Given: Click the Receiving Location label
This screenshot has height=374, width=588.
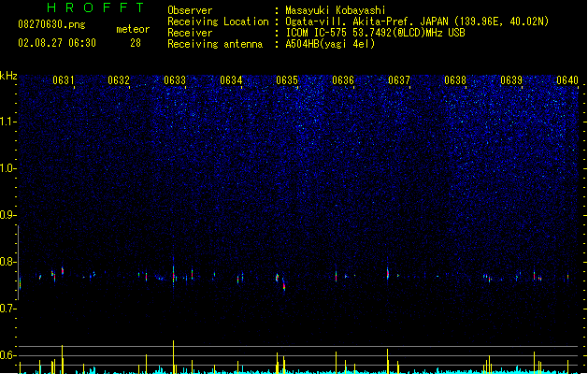Looking at the screenshot, I should pos(218,22).
